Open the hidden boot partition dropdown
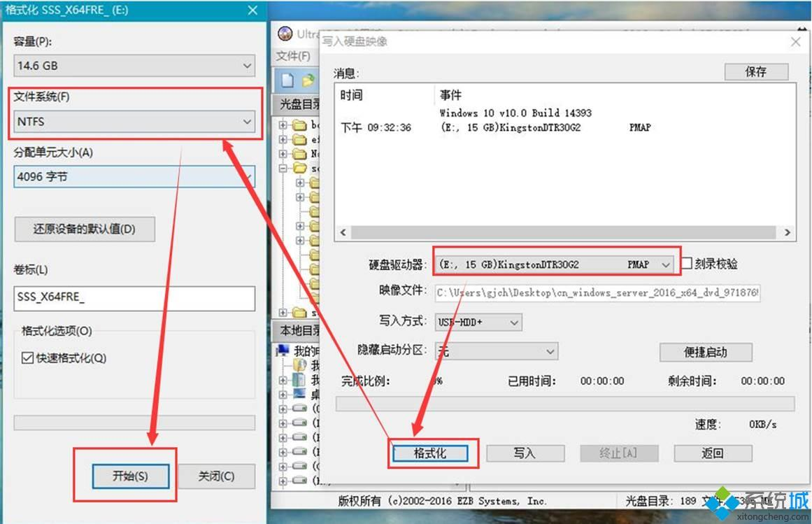This screenshot has width=812, height=524. click(497, 352)
